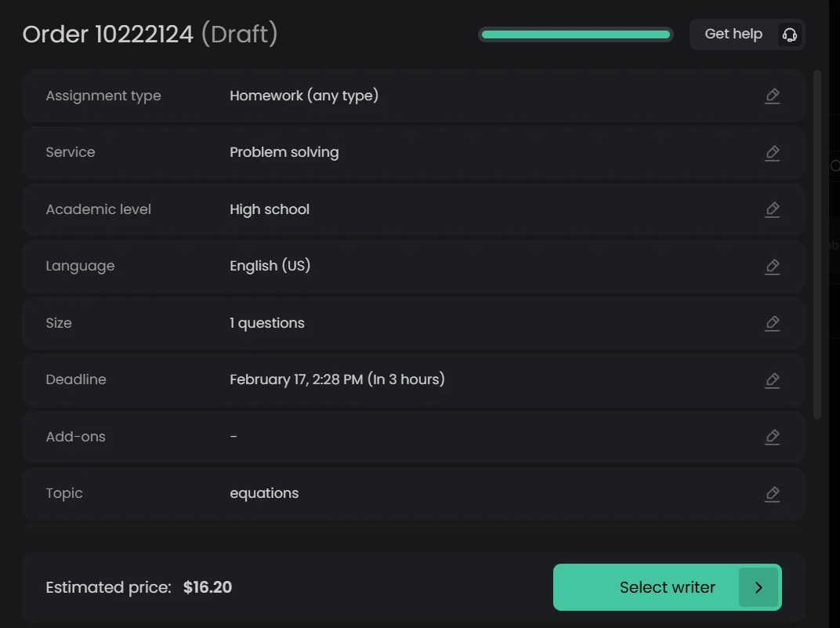The width and height of the screenshot is (840, 628).
Task: Edit the Deadline row pencil icon
Action: pyautogui.click(x=772, y=380)
